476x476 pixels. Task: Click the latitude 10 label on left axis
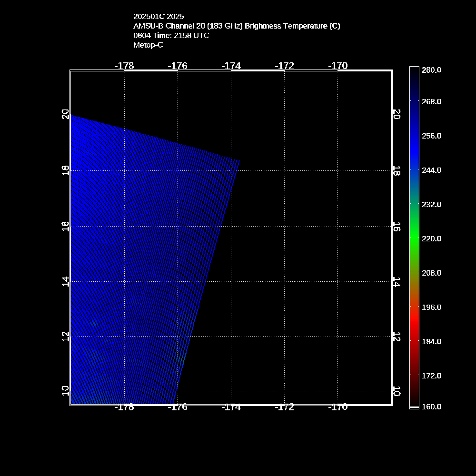pyautogui.click(x=65, y=391)
